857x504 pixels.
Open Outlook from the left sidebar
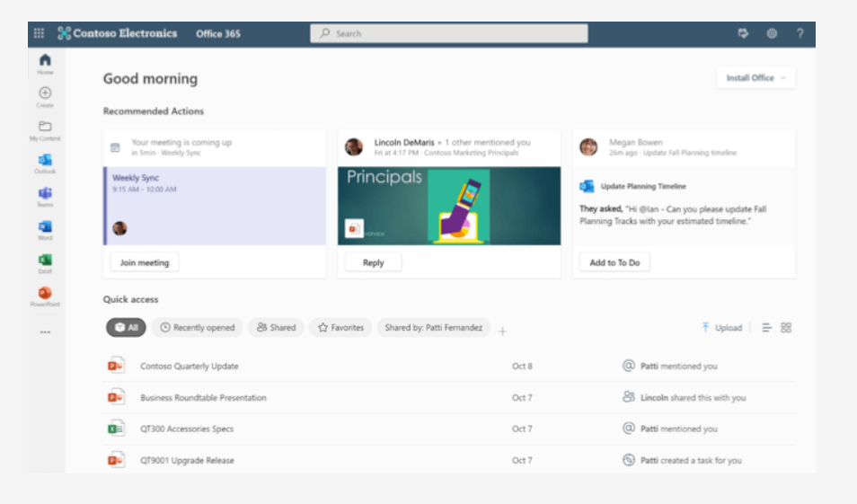click(45, 164)
